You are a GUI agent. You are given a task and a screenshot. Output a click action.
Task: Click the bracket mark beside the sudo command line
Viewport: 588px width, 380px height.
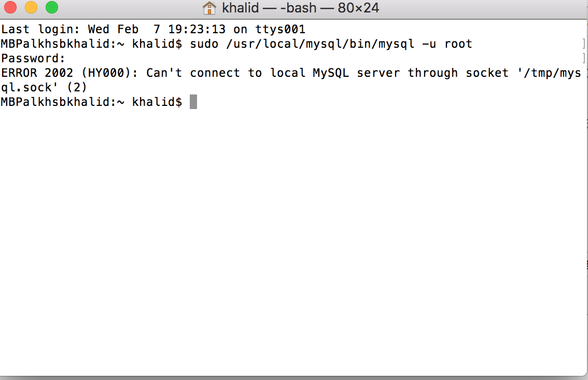coord(584,44)
